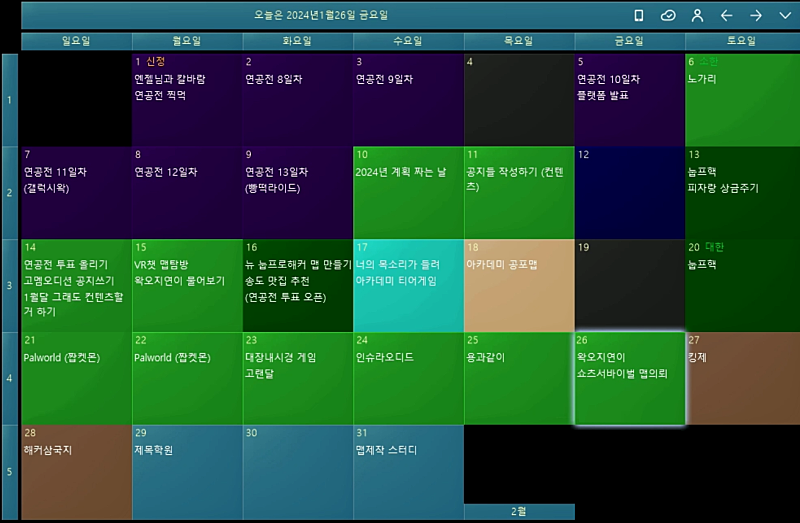800x523 pixels.
Task: Open the 제목학원 event on January 29
Action: click(x=154, y=450)
